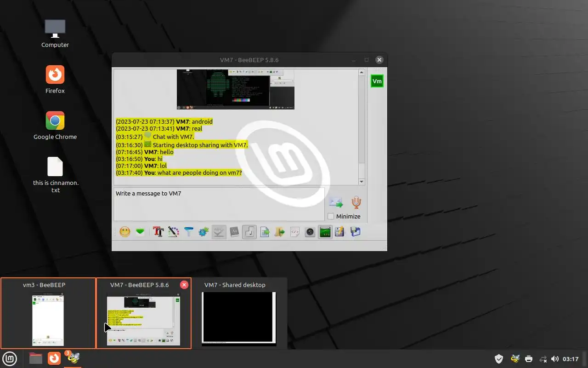Image resolution: width=588 pixels, height=368 pixels.
Task: Click the BeeBEEP bee tray icon
Action: 515,359
